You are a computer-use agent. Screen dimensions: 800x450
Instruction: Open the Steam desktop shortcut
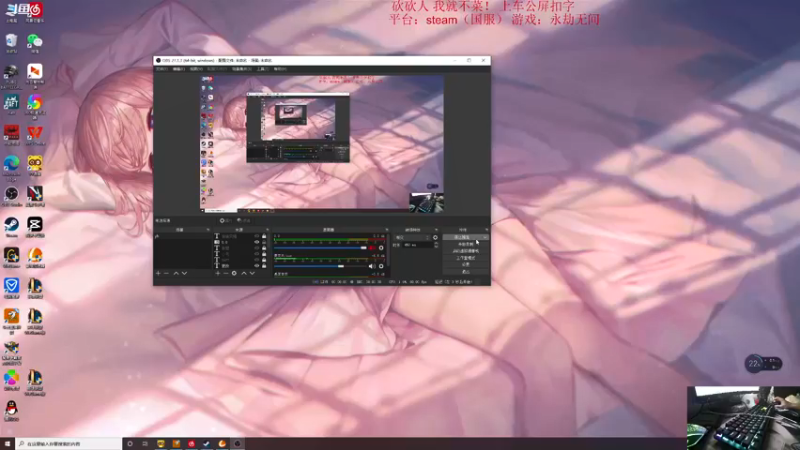click(11, 227)
